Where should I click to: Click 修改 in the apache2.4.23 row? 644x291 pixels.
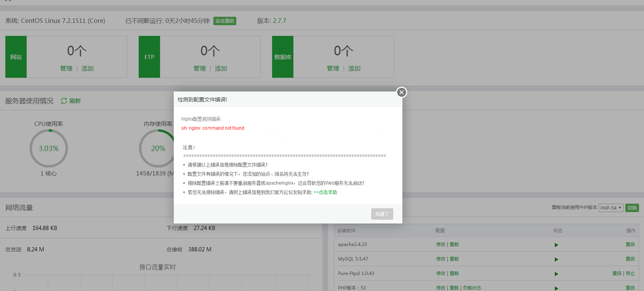(441, 244)
